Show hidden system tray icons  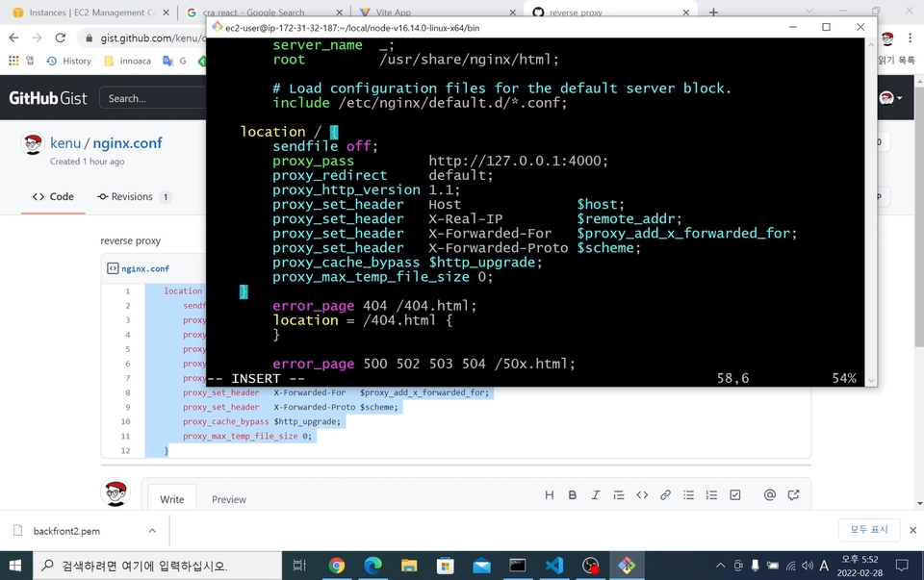pos(720,566)
